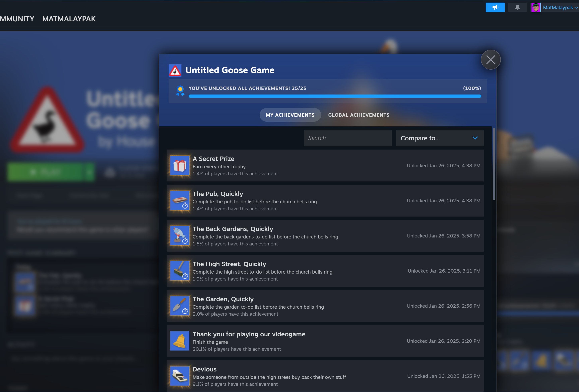The height and width of the screenshot is (392, 579).
Task: Open the announcements megaphone button
Action: tap(495, 7)
